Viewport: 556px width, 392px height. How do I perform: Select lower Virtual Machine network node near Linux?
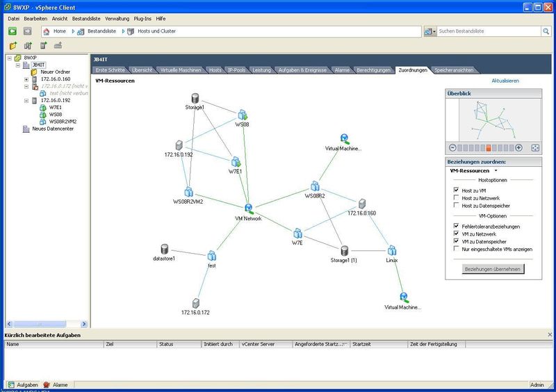tap(404, 297)
